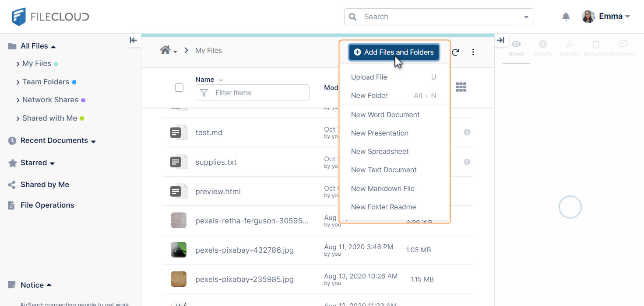Click the Add Files and Folders button
The width and height of the screenshot is (644, 306).
(394, 52)
